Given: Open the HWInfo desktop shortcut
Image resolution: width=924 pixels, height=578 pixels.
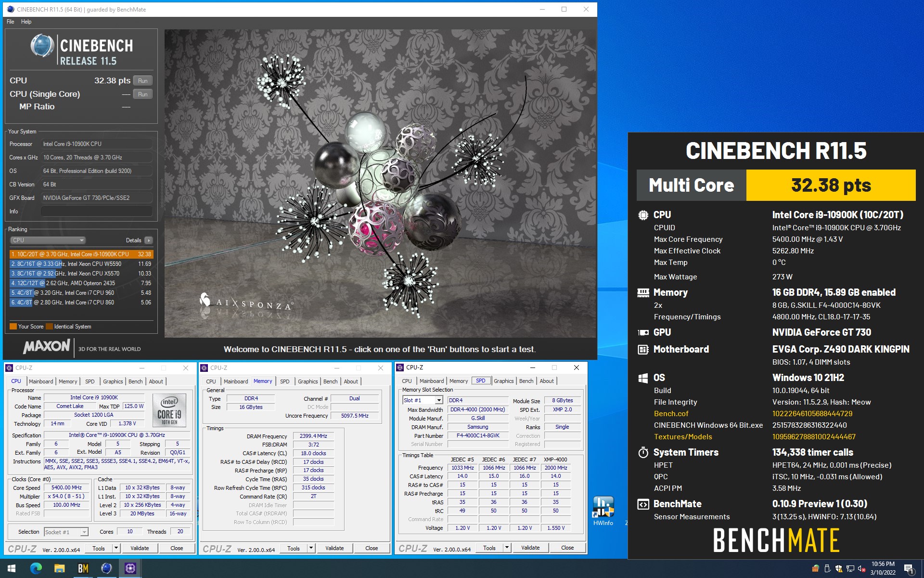Looking at the screenshot, I should [603, 511].
